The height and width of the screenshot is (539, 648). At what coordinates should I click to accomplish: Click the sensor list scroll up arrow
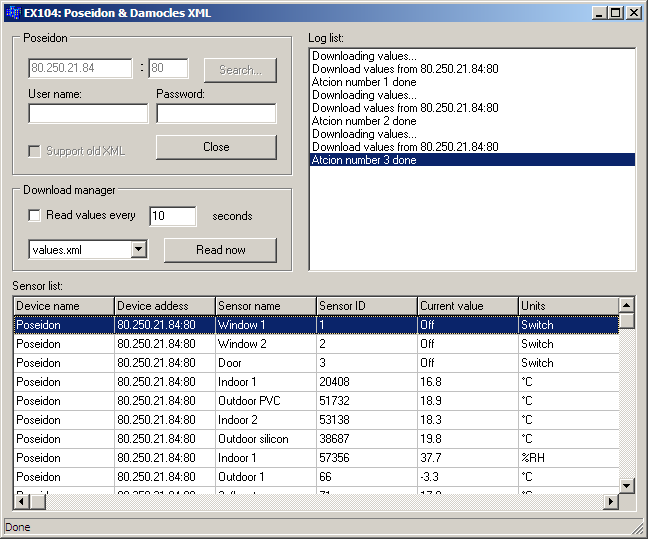coord(627,305)
